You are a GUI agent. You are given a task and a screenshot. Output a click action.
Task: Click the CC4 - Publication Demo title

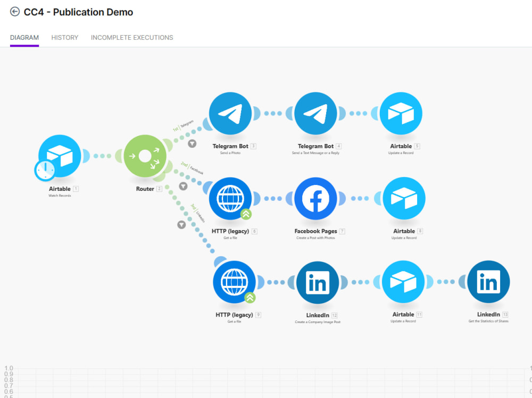pos(78,12)
